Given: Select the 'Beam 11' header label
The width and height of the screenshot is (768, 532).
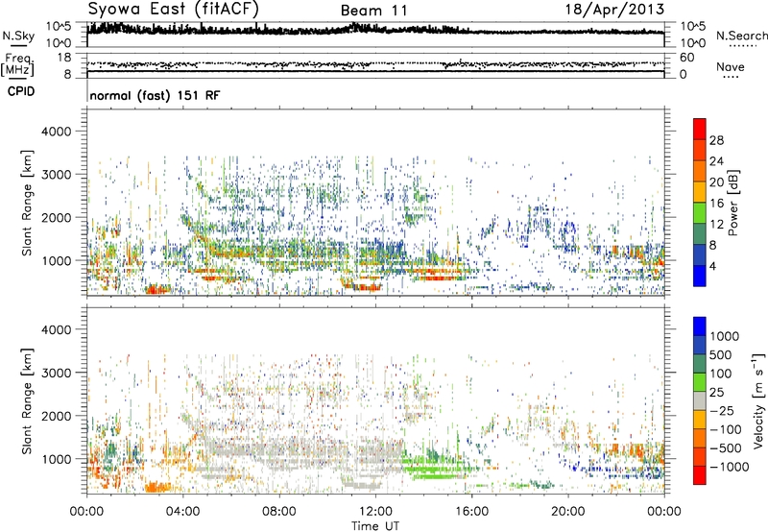Looking at the screenshot, I should point(373,11).
